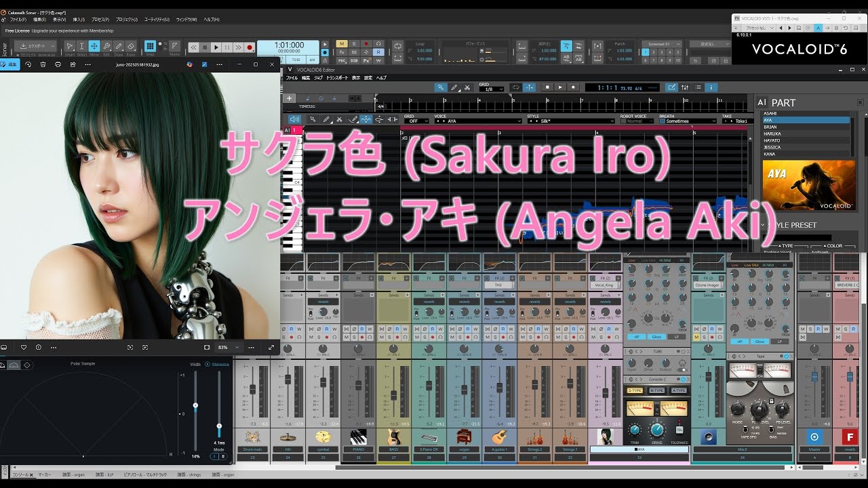Select BRIAN in the AI voice list
This screenshot has width=868, height=488.
(806, 127)
